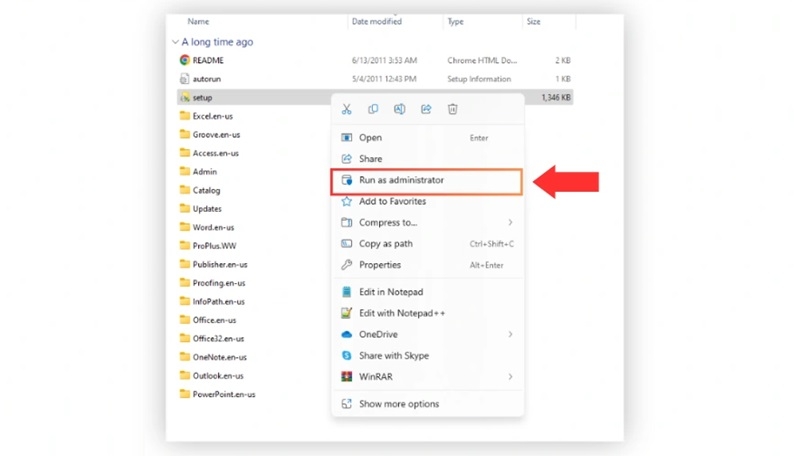Open the WinRAR submenu entry
The image size is (800, 456).
(427, 377)
